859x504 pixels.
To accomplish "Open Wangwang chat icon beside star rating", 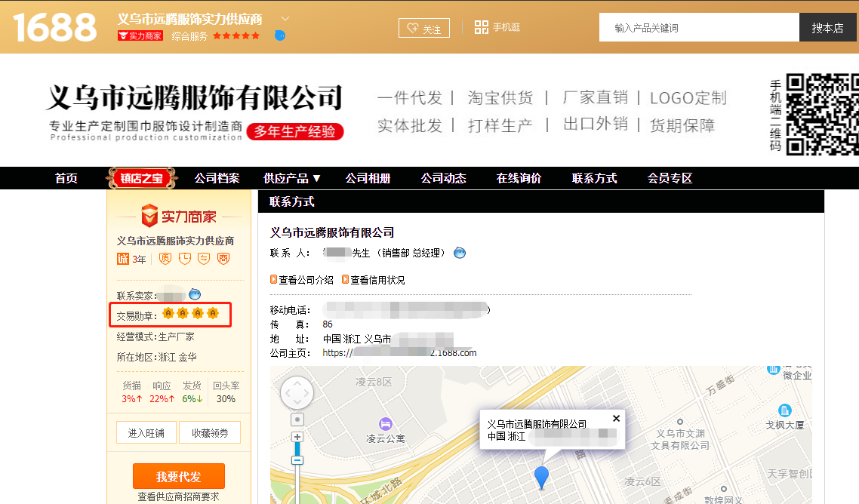I will (x=279, y=35).
